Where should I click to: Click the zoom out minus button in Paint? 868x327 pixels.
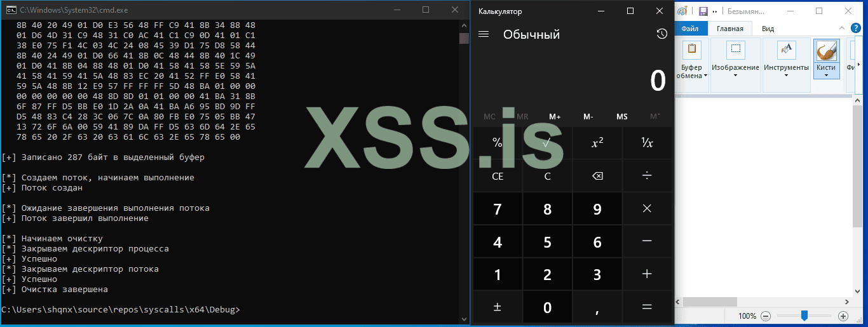point(766,316)
